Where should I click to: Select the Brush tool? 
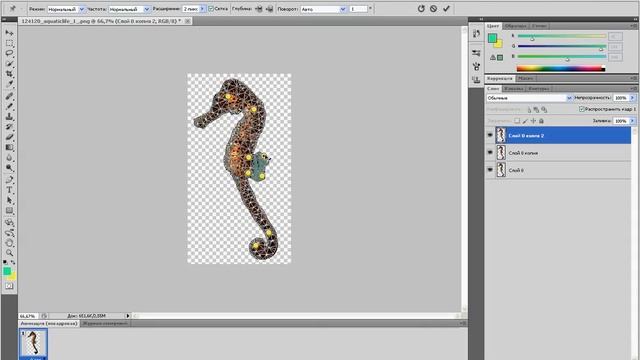coord(9,107)
